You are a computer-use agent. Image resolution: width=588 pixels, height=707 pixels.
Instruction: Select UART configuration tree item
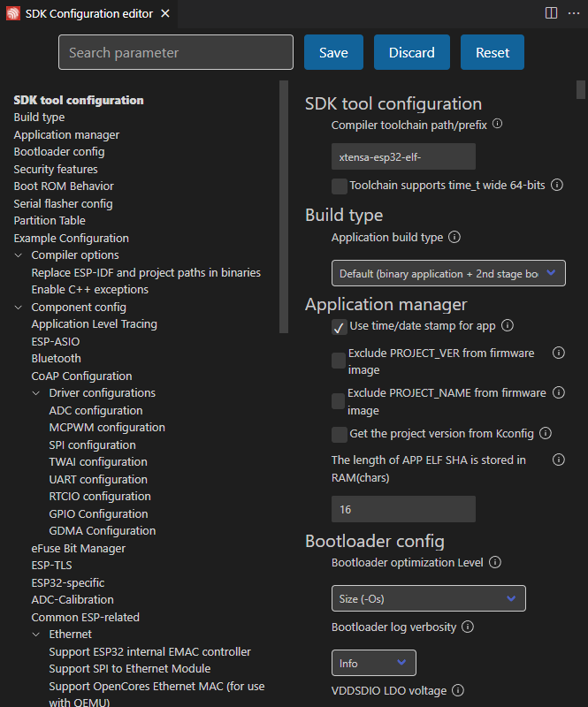pos(98,479)
